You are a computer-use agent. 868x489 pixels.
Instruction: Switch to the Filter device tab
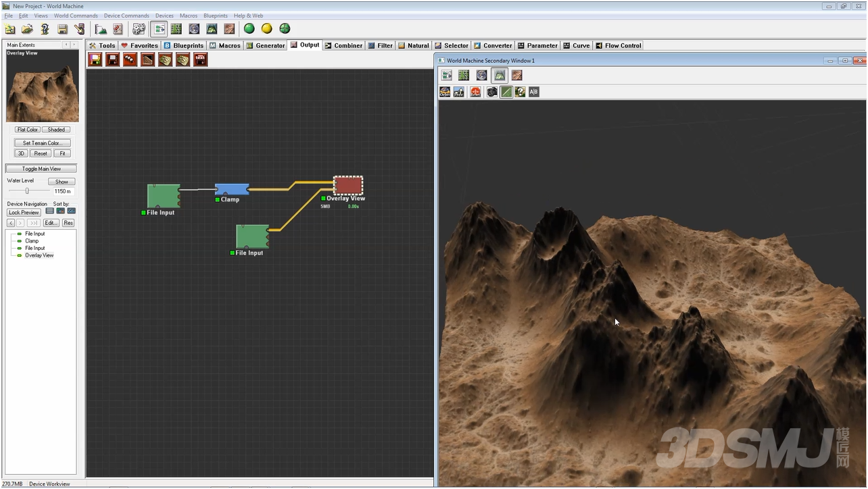click(381, 46)
